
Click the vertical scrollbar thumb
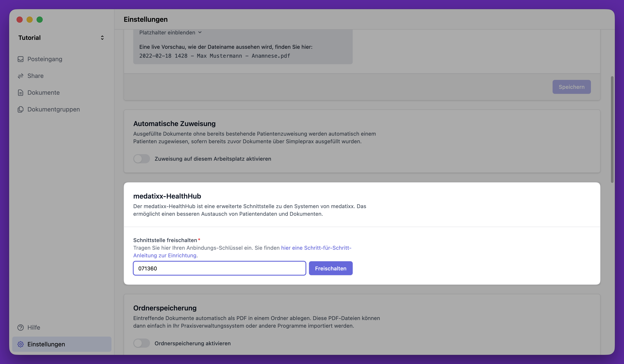pos(612,130)
